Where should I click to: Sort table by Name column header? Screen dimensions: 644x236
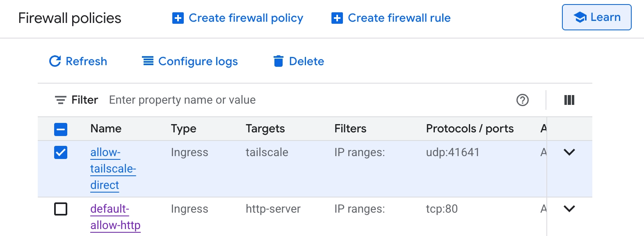point(106,129)
